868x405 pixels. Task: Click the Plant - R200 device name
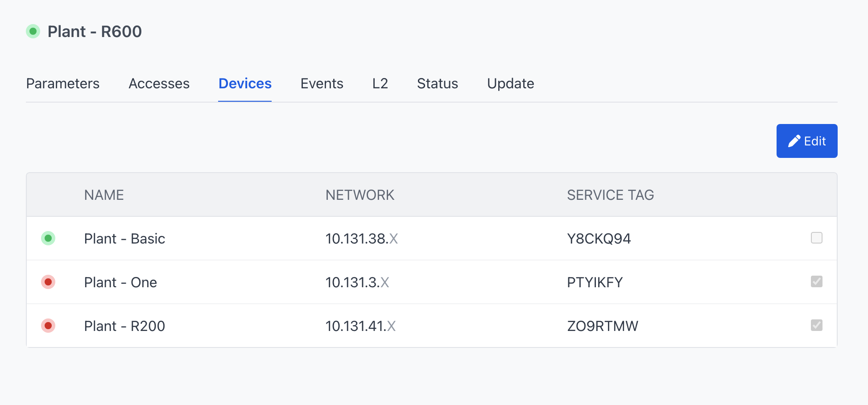(124, 326)
